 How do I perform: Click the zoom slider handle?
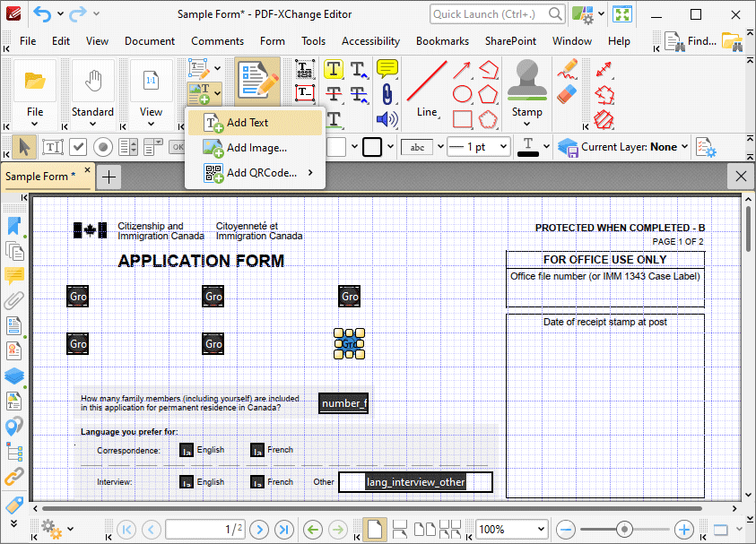[x=624, y=530]
